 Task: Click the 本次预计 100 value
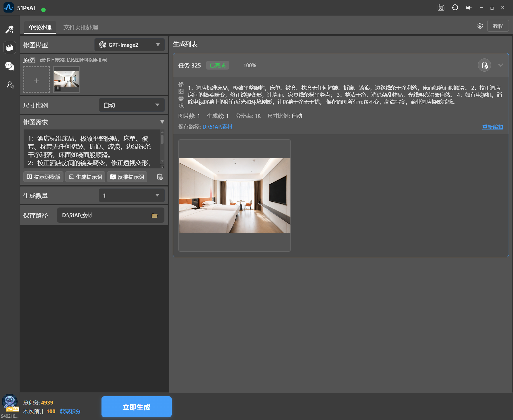(x=51, y=411)
